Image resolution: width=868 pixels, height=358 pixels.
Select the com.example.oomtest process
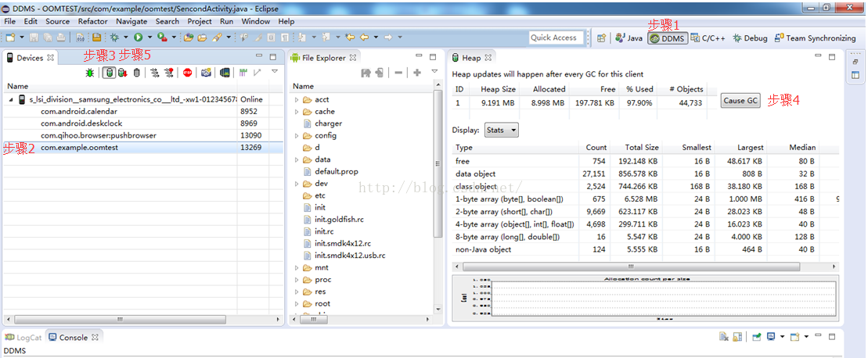click(79, 148)
